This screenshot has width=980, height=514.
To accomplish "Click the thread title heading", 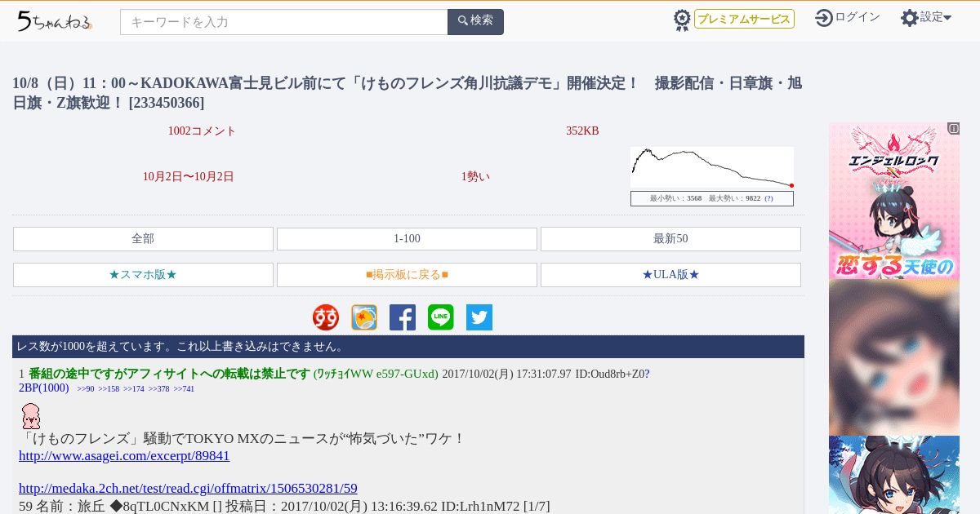I will (x=407, y=93).
